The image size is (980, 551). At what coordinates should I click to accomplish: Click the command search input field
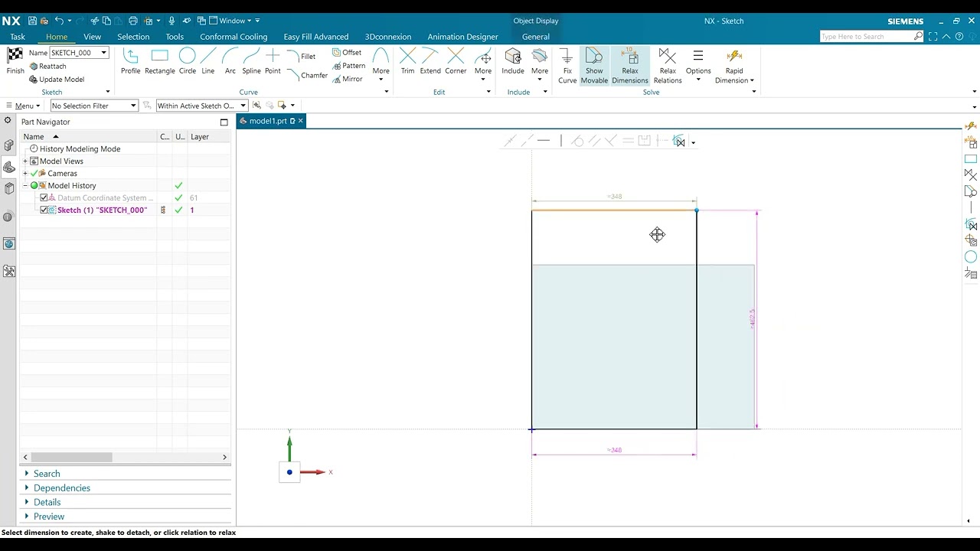pyautogui.click(x=866, y=37)
